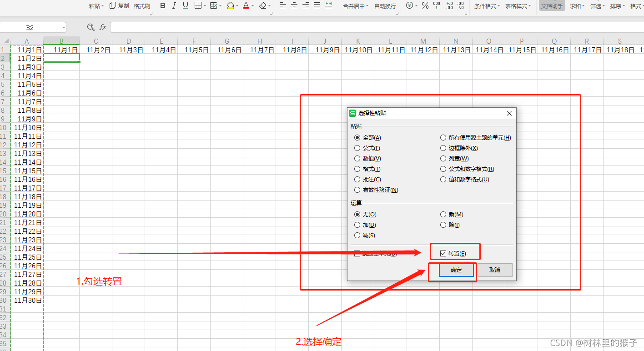The image size is (644, 351).
Task: Expand the borders dropdown arrow
Action: (205, 6)
